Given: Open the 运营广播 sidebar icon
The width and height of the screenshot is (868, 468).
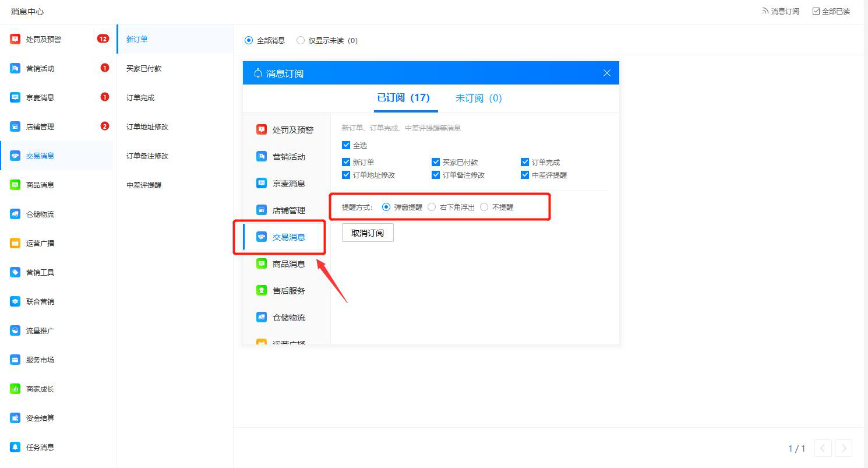Looking at the screenshot, I should pyautogui.click(x=14, y=242).
